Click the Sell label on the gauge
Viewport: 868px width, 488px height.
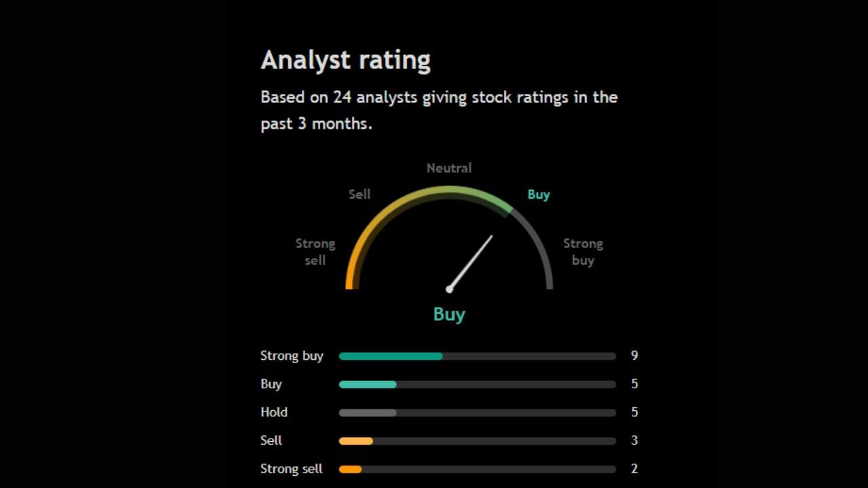(359, 195)
